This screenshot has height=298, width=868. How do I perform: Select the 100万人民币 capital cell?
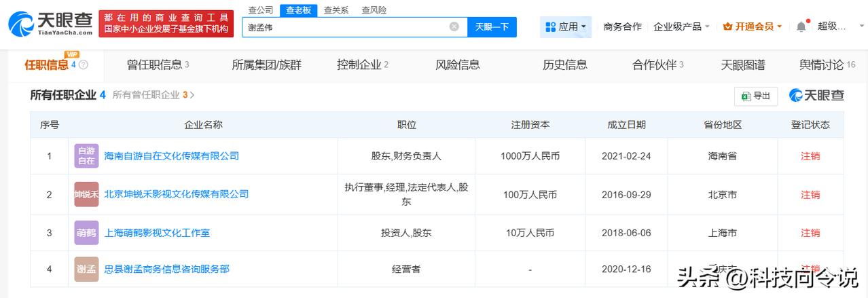(530, 194)
